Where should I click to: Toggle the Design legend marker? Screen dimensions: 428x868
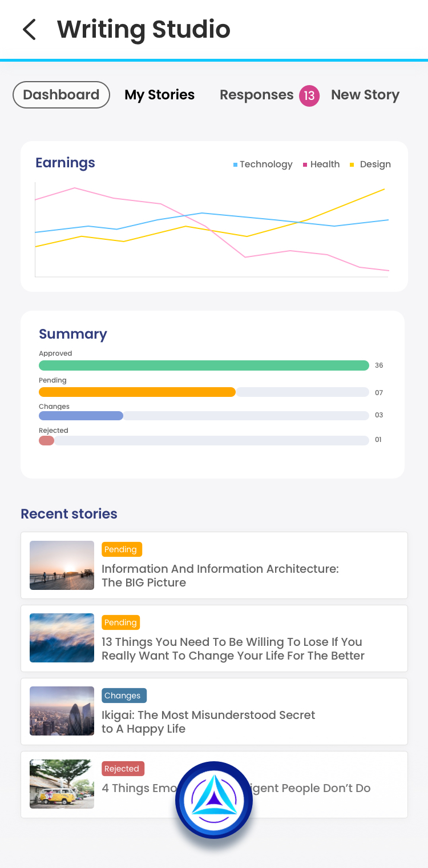point(352,164)
